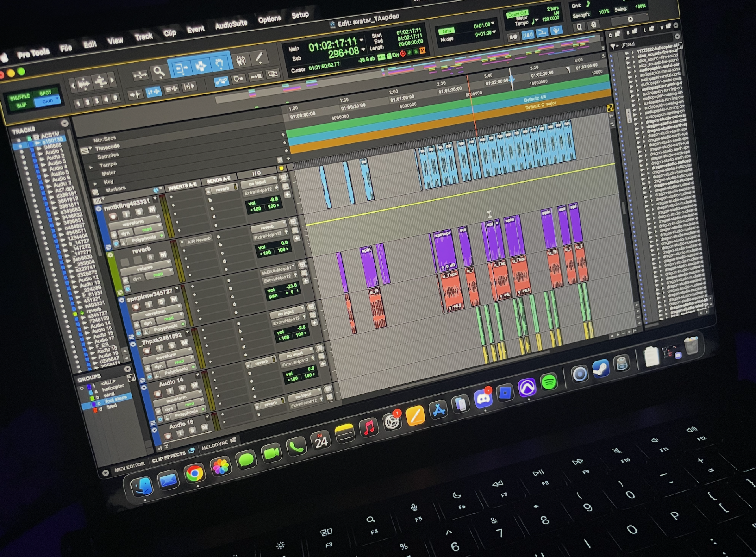Screen dimensions: 756x557
Task: Open the Clip menu
Action: [170, 33]
